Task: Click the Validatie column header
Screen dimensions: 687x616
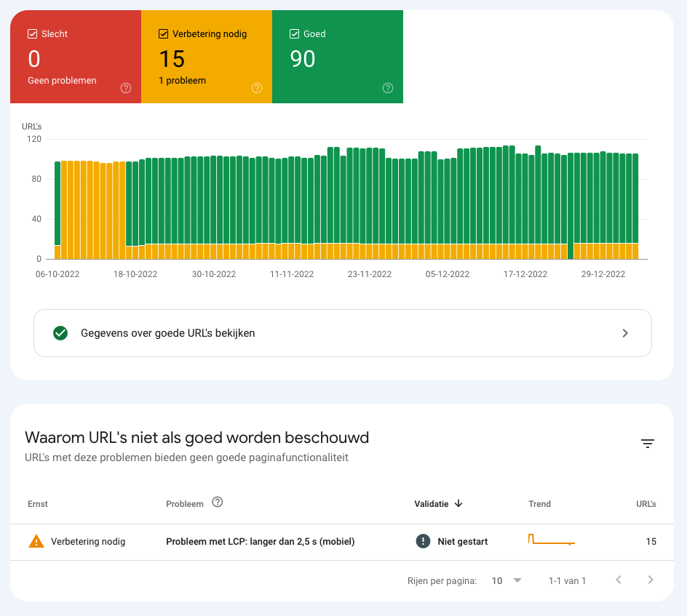Action: (x=432, y=504)
